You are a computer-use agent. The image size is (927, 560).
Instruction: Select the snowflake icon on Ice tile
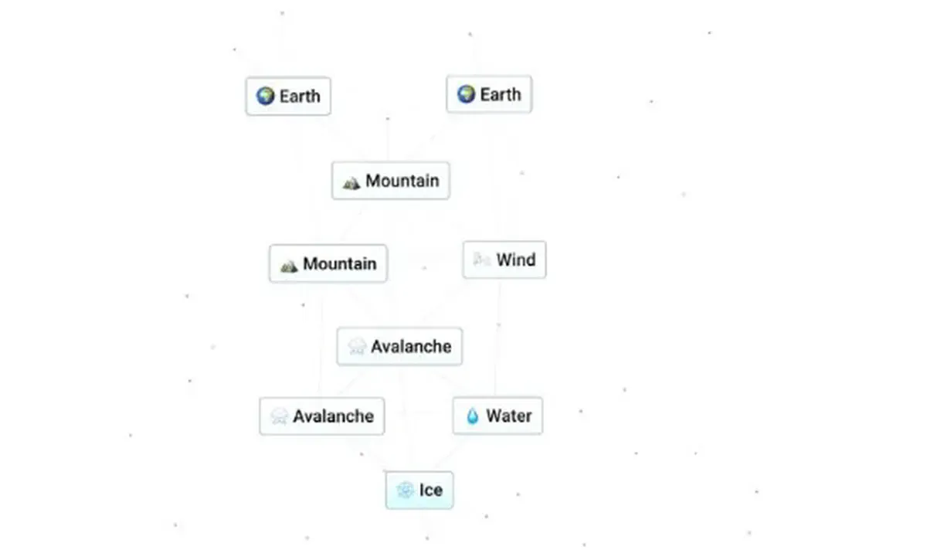tap(406, 490)
